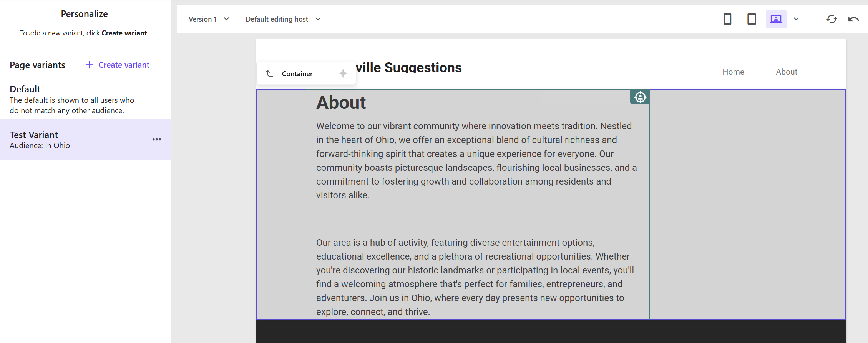The height and width of the screenshot is (343, 868).
Task: Select the Default page variant
Action: 85,100
